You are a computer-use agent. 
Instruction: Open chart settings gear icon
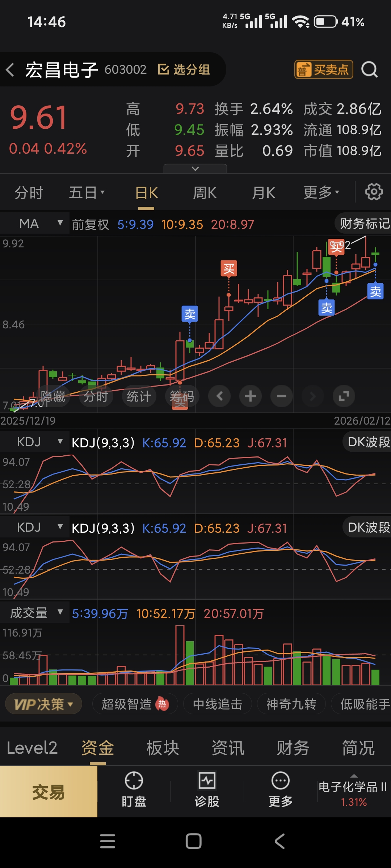[x=374, y=192]
